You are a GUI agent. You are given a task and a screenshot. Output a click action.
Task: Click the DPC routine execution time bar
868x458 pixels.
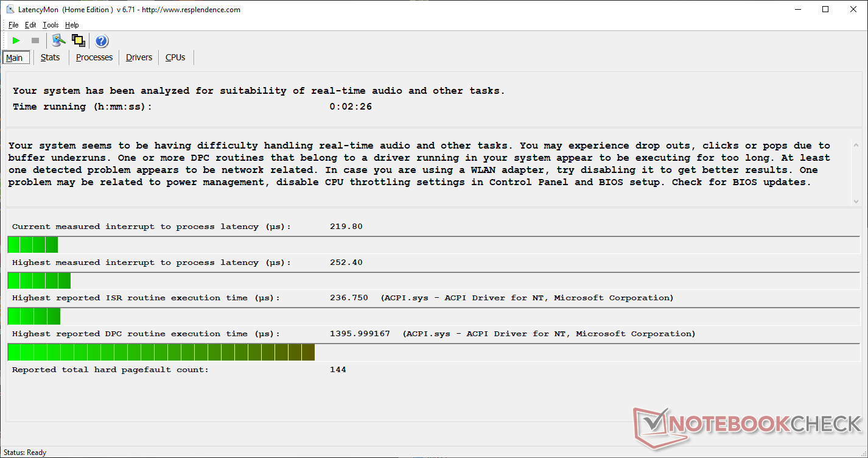click(x=161, y=352)
